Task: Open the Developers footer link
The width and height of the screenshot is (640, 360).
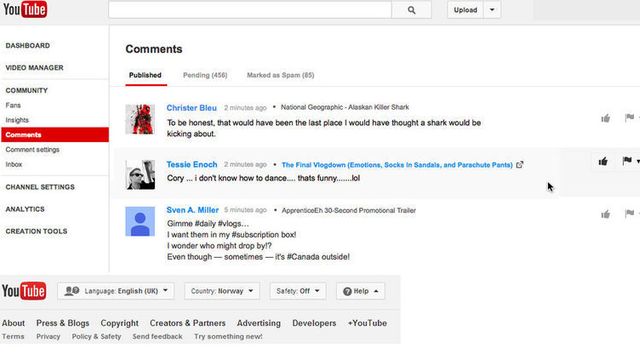Action: tap(314, 323)
